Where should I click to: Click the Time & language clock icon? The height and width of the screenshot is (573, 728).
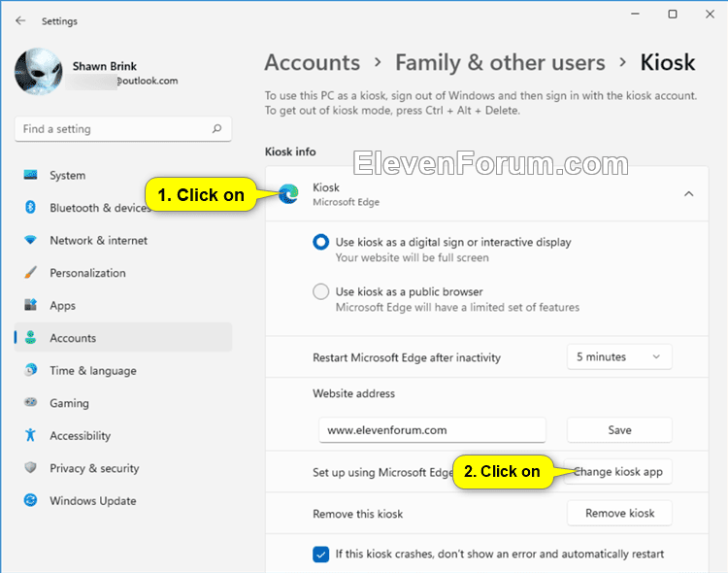(x=31, y=370)
